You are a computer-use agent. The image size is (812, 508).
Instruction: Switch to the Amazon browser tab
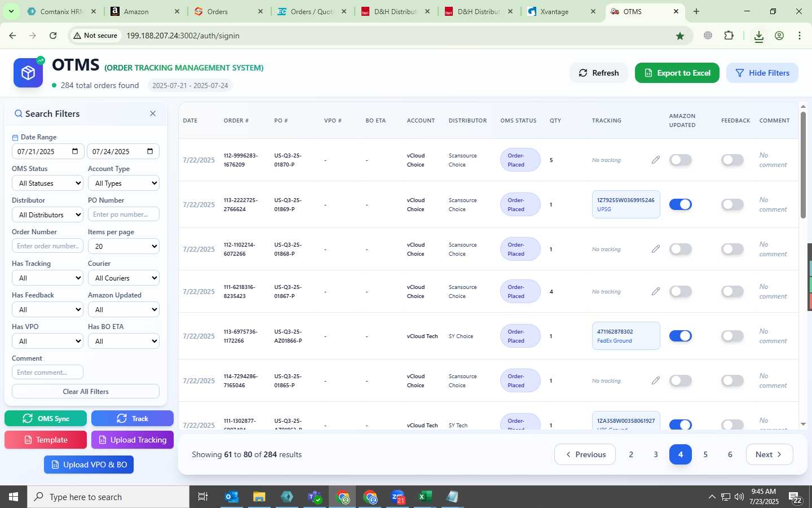[x=144, y=11]
